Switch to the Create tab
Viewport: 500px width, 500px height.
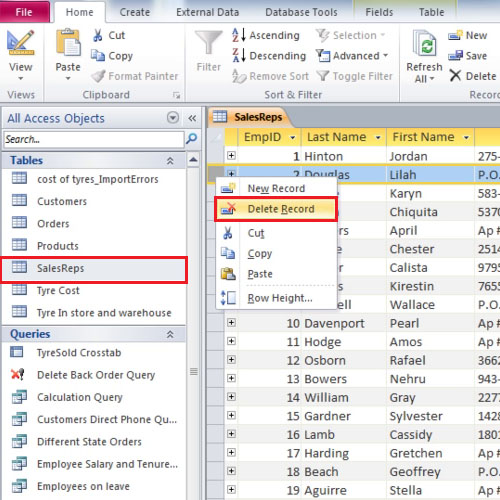pyautogui.click(x=135, y=12)
